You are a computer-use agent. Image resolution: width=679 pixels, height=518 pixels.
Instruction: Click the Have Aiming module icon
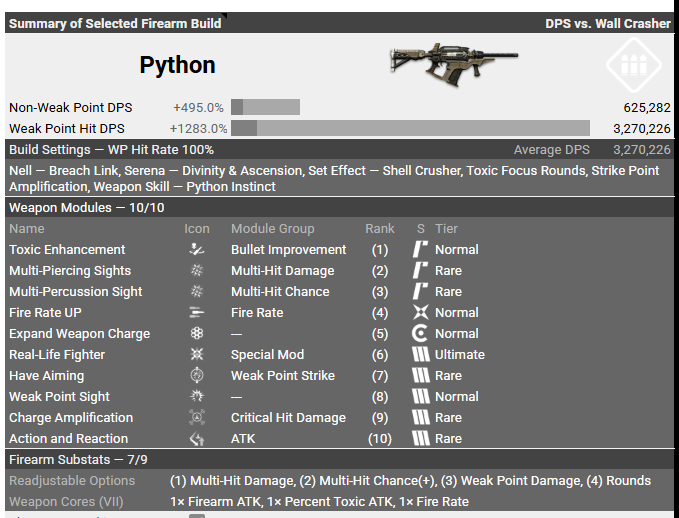[x=197, y=376]
